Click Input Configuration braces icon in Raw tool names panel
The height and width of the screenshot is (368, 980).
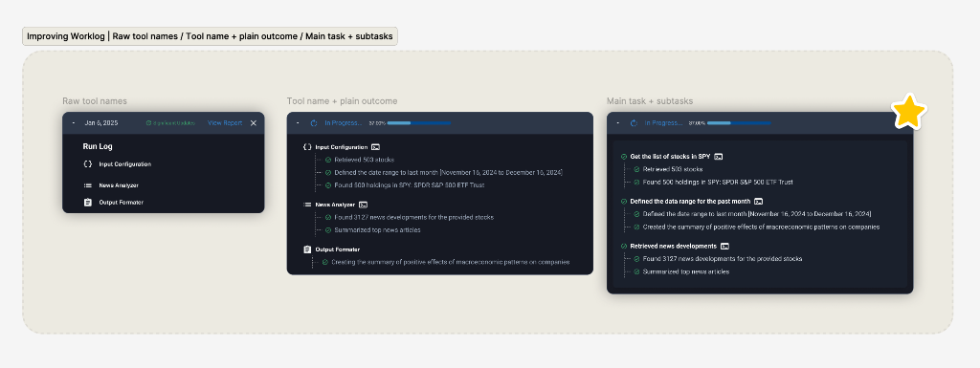[x=87, y=164]
